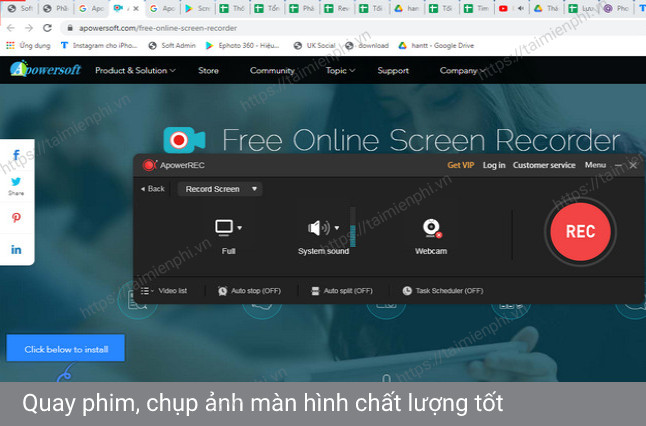Reload the page
The image size is (646, 426).
47,28
